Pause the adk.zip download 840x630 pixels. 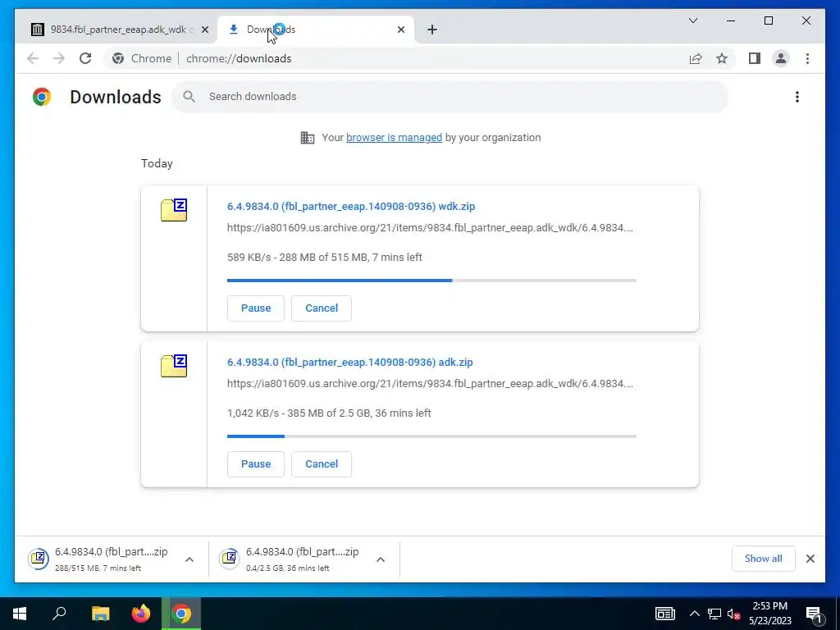(256, 464)
